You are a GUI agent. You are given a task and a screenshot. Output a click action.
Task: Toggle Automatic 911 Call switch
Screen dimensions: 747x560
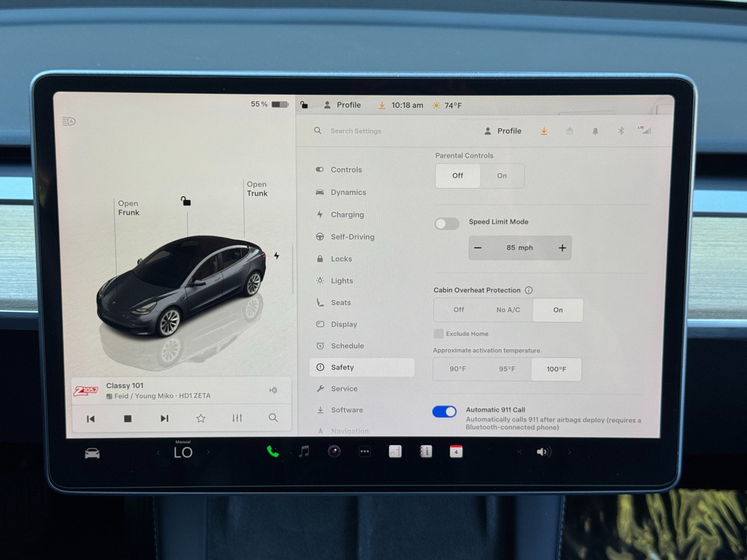[x=444, y=412]
